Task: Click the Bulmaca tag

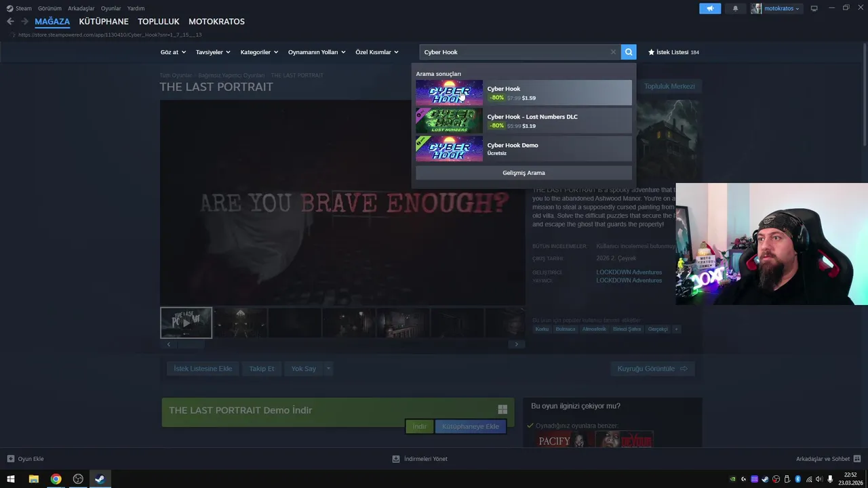Action: (566, 329)
